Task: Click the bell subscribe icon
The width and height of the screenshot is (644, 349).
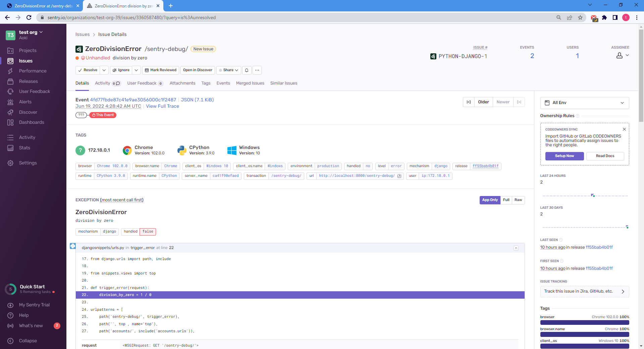Action: [x=247, y=70]
